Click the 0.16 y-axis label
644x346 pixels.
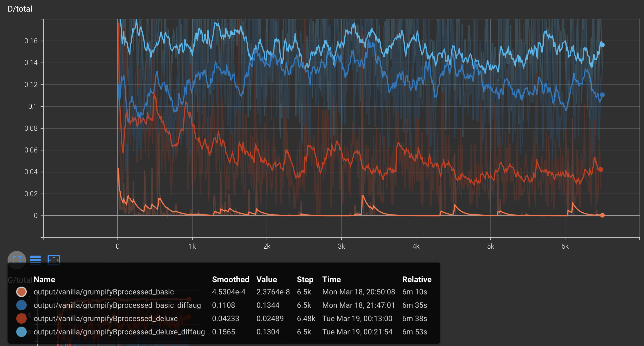click(x=31, y=41)
